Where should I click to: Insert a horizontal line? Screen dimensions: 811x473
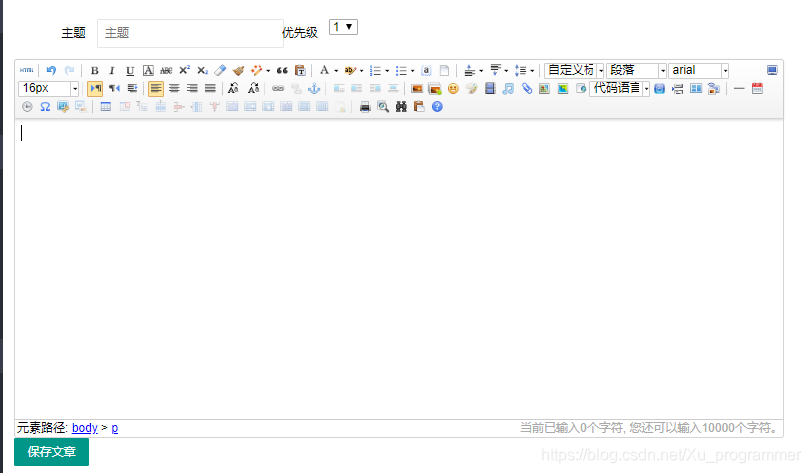(x=739, y=88)
